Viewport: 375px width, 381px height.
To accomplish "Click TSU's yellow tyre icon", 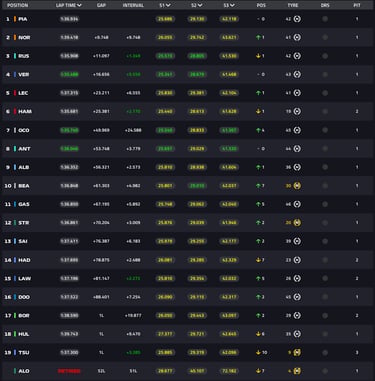I will point(297,352).
